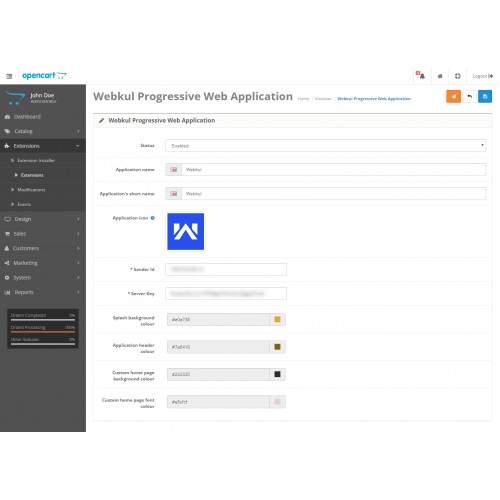Open the help lifebuoy icon
Viewport: 500px width, 500px height.
tap(458, 76)
